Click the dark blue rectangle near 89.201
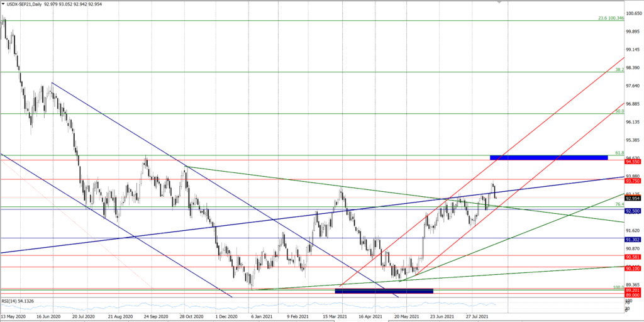Image resolution: width=644 pixels, height=322 pixels. 384,291
